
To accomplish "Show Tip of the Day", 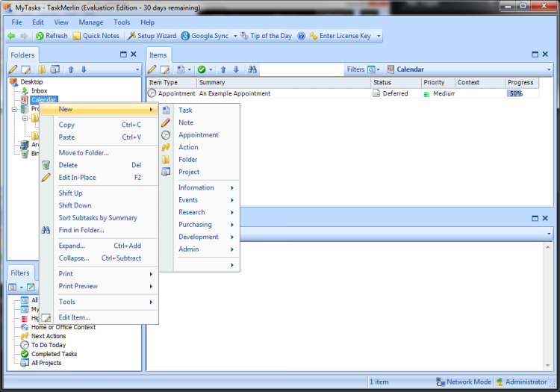I will click(x=266, y=36).
